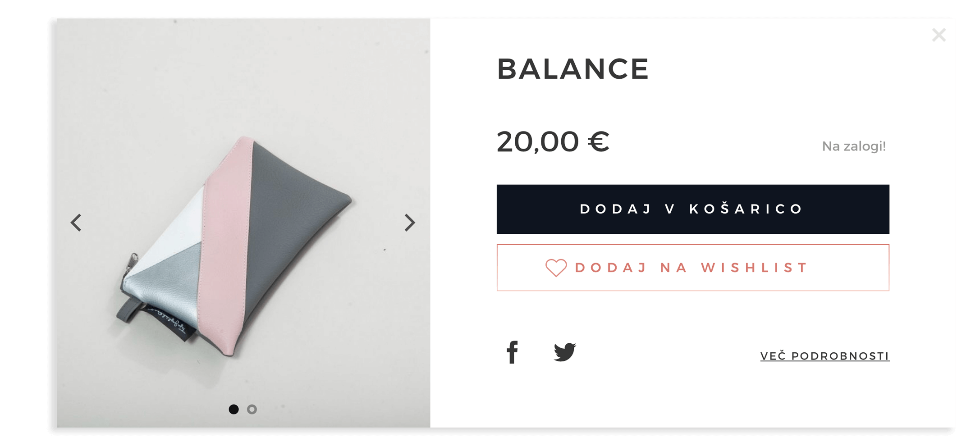This screenshot has height=446, width=980.
Task: Show previous product image with left arrow
Action: pyautogui.click(x=76, y=223)
